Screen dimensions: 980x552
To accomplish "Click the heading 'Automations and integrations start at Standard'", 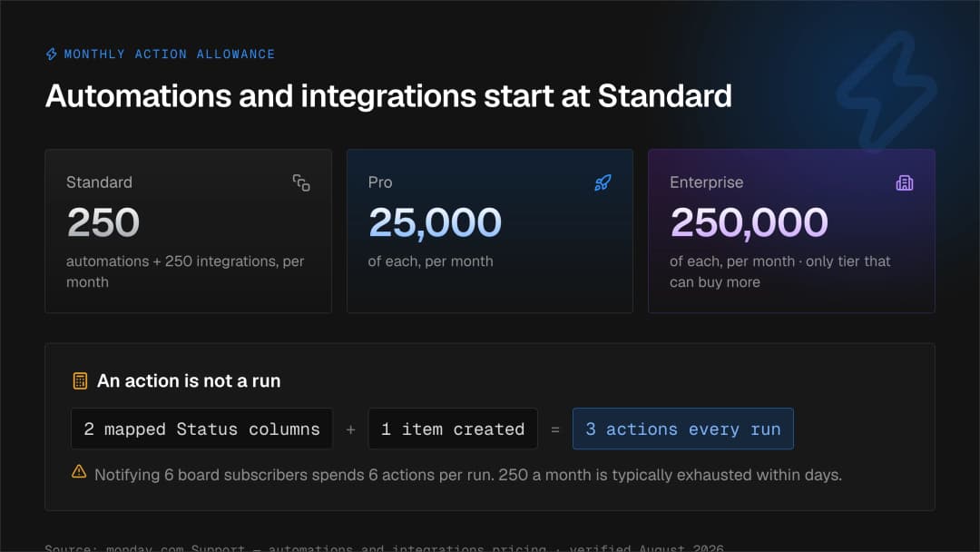I will coord(388,96).
